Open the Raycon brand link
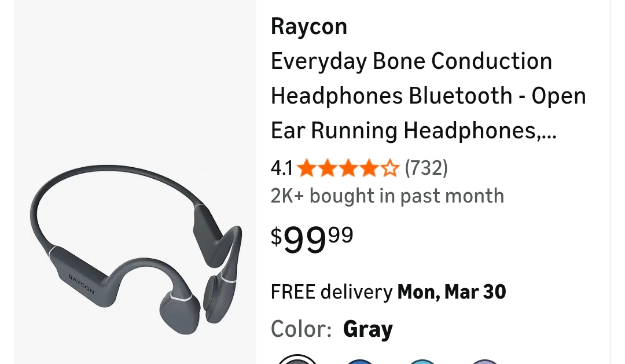 [309, 27]
